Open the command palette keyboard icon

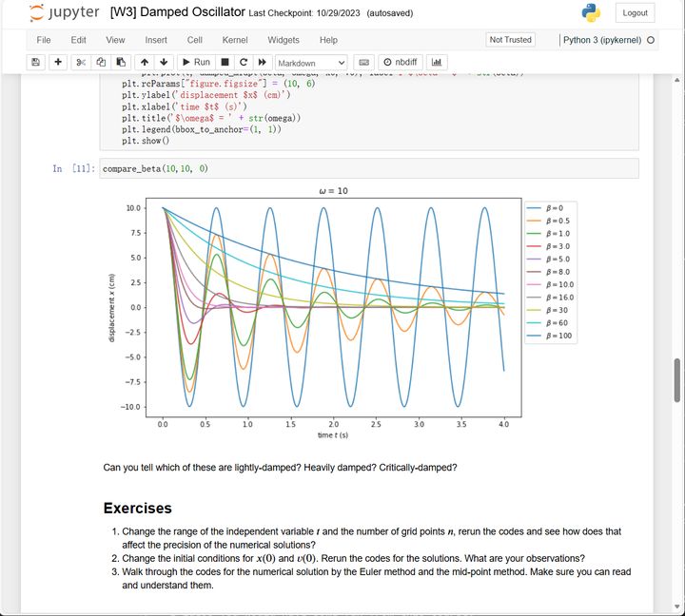point(364,62)
